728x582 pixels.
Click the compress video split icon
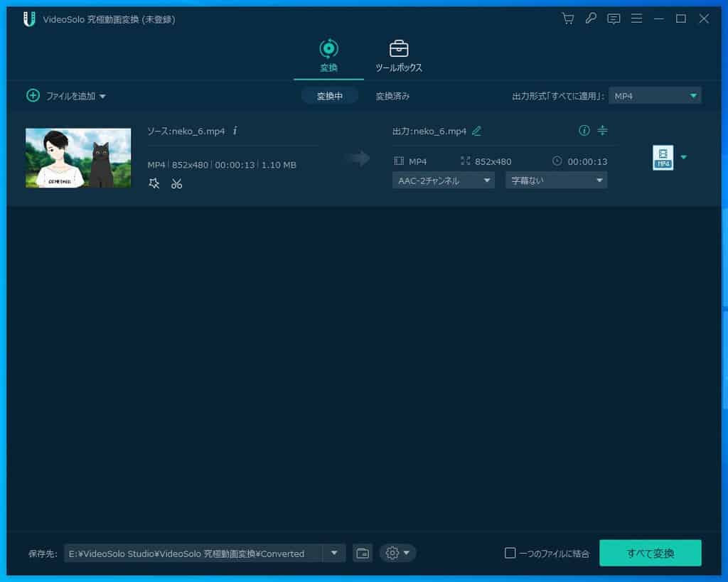(602, 130)
